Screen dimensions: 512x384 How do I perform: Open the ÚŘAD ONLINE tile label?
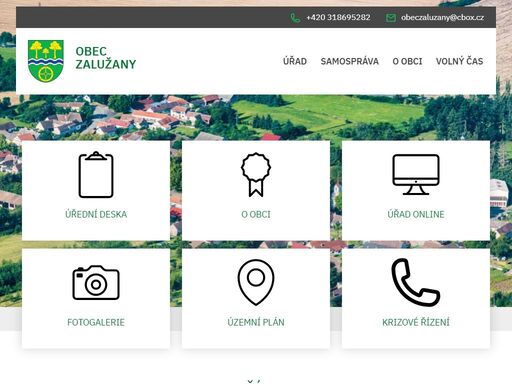(x=416, y=214)
